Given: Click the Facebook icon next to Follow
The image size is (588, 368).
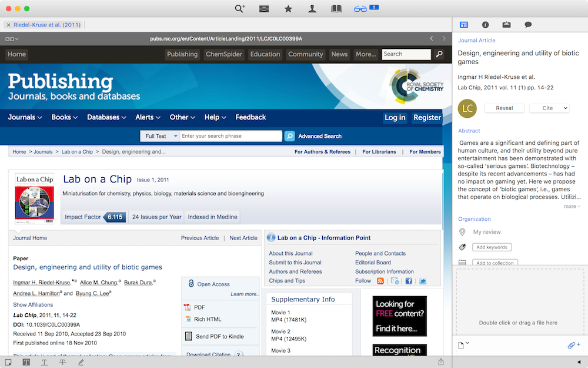Looking at the screenshot, I should click(x=409, y=281).
